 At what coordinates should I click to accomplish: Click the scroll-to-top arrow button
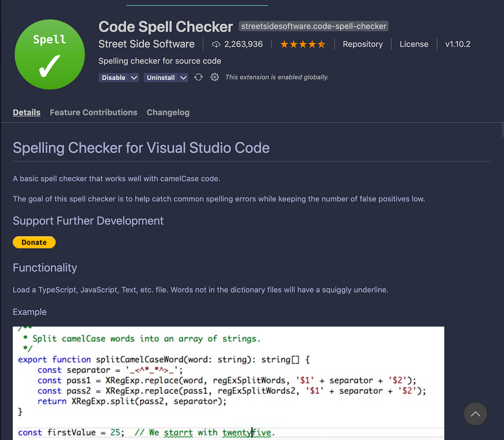tap(475, 414)
